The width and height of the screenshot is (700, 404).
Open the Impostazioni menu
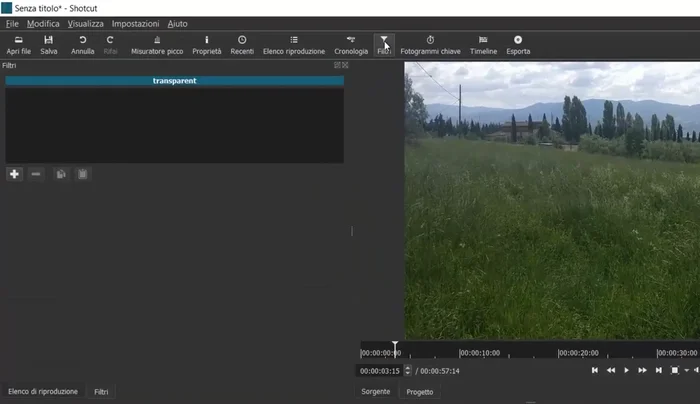coord(135,23)
